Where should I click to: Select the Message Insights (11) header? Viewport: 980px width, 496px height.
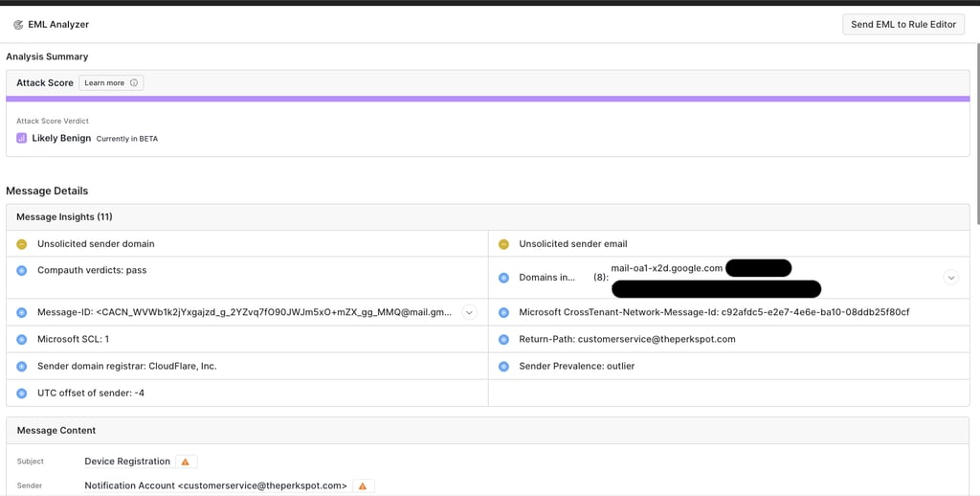(487, 217)
